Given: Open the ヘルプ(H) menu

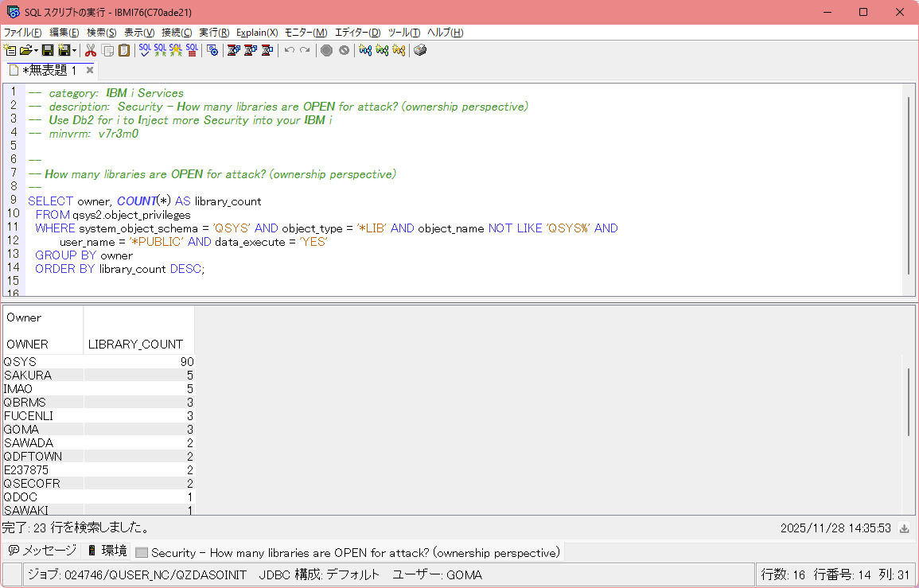Looking at the screenshot, I should point(445,33).
